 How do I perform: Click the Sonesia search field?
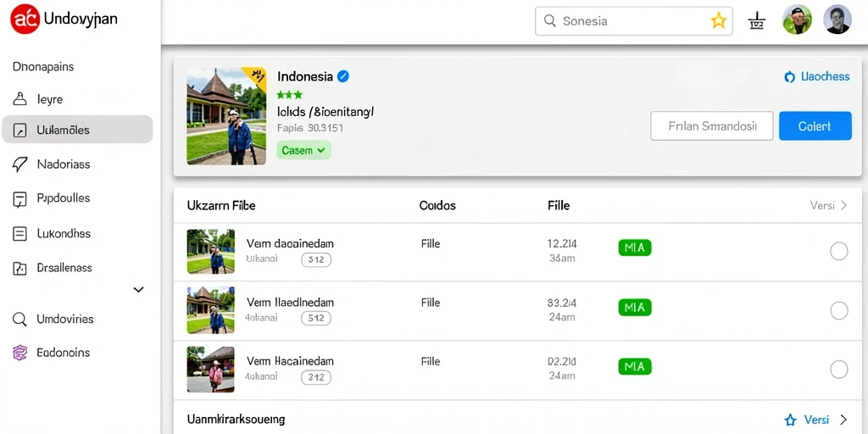tap(634, 21)
